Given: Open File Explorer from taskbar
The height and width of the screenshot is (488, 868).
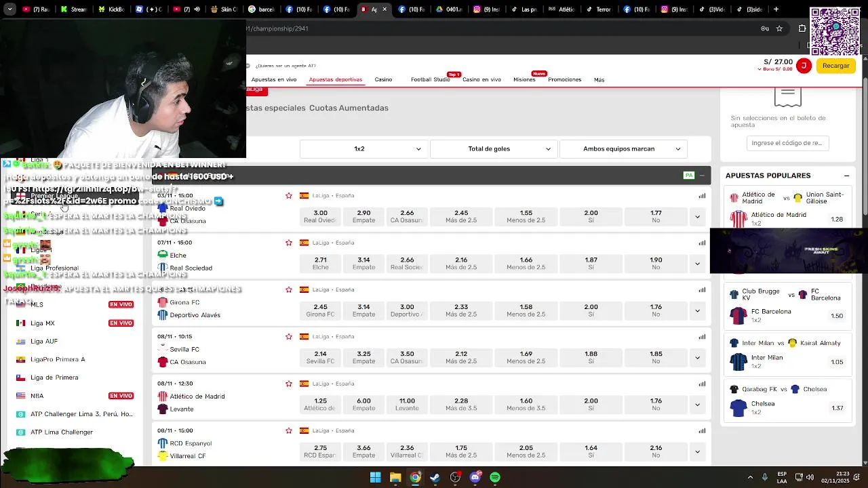Looking at the screenshot, I should pos(395,477).
